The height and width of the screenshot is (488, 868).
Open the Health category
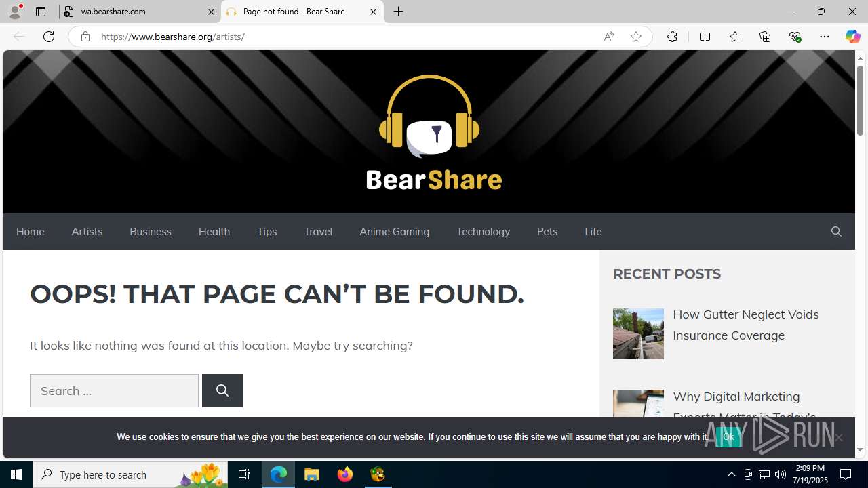pos(214,232)
